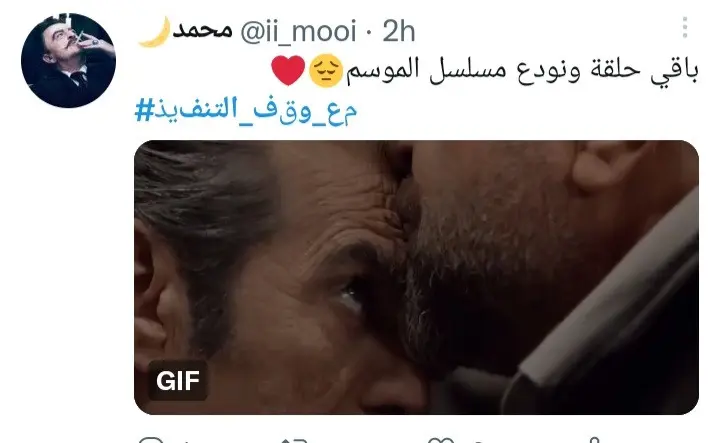This screenshot has width=720, height=443.
Task: Select the pensive face emoji in the tweet
Action: point(326,70)
